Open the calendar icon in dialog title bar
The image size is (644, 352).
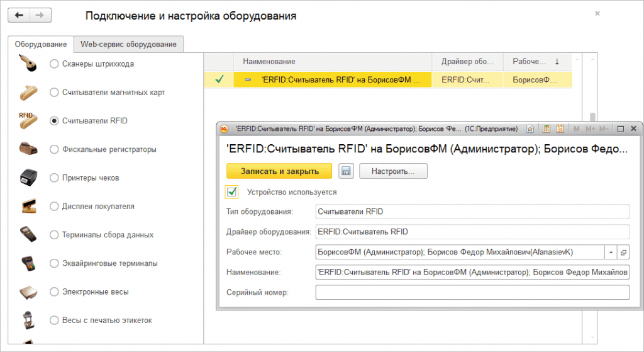point(559,128)
